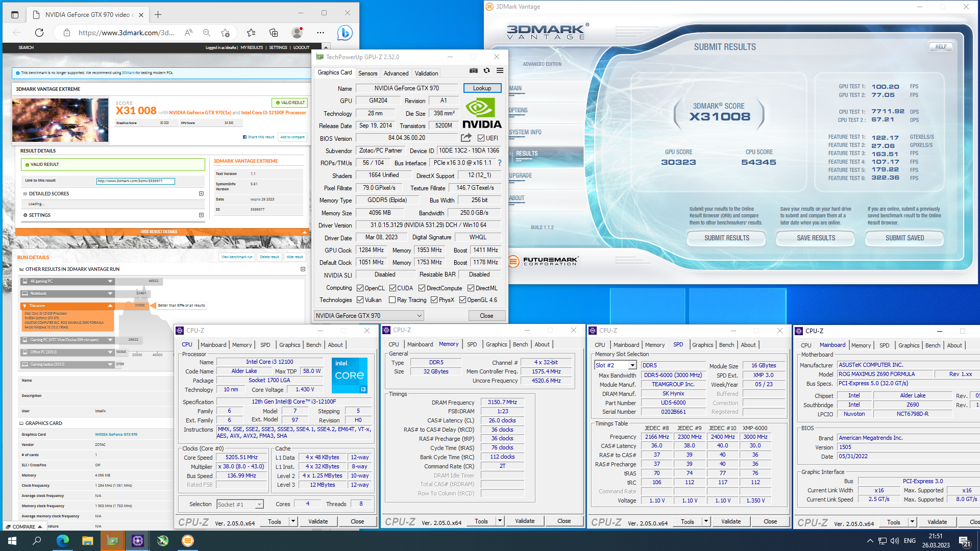This screenshot has width=980, height=551.
Task: Open CPU-Z taskbar icon
Action: [138, 541]
